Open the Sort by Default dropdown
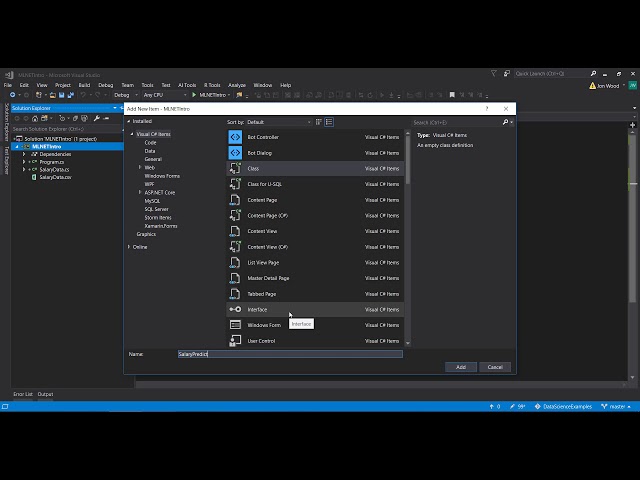 (279, 122)
